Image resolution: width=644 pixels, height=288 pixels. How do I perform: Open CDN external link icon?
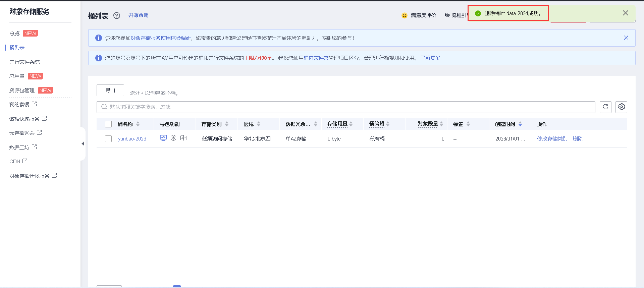[25, 161]
